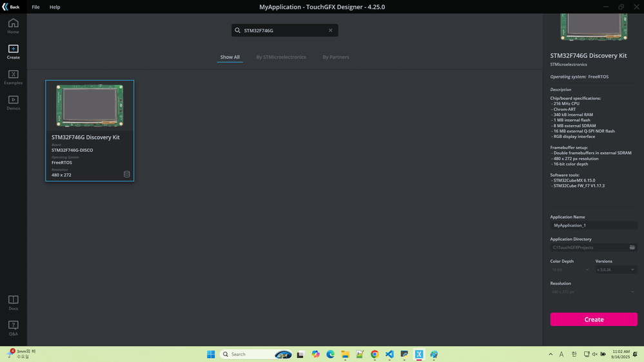The image size is (644, 362).
Task: Go back using the Back arrow
Action: click(x=11, y=7)
